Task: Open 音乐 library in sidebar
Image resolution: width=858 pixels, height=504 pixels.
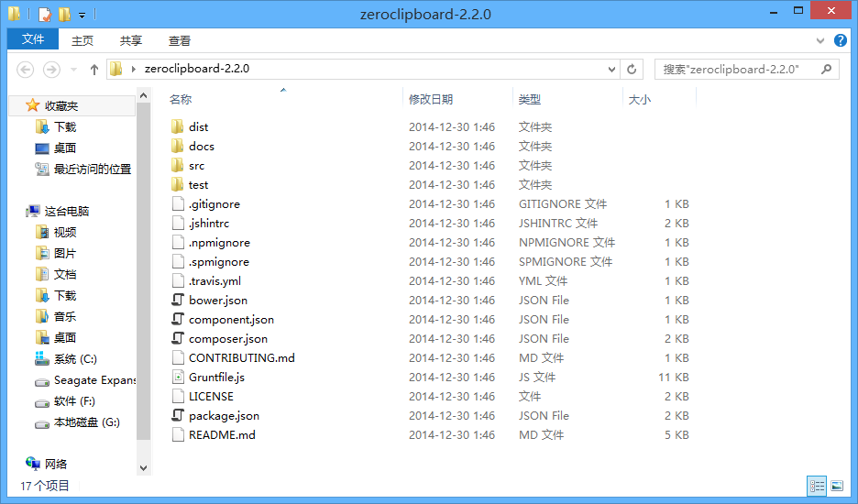Action: coord(56,317)
